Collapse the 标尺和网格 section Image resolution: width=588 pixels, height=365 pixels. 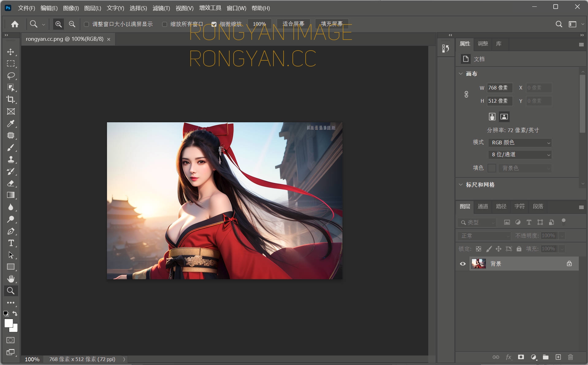[x=460, y=185]
